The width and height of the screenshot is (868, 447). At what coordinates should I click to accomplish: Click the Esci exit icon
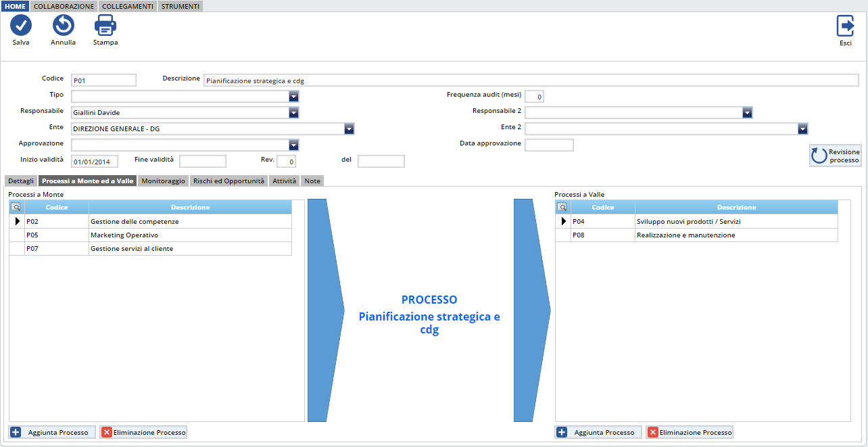845,26
